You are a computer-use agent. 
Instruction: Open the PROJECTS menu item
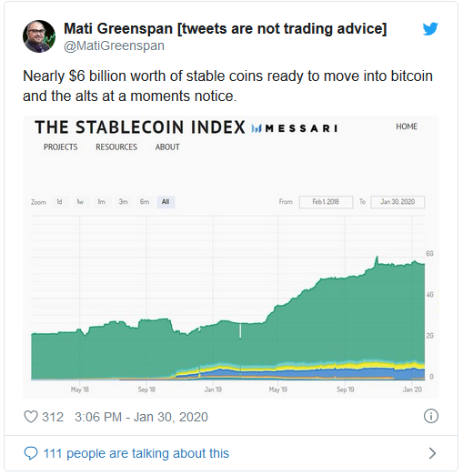click(x=61, y=147)
